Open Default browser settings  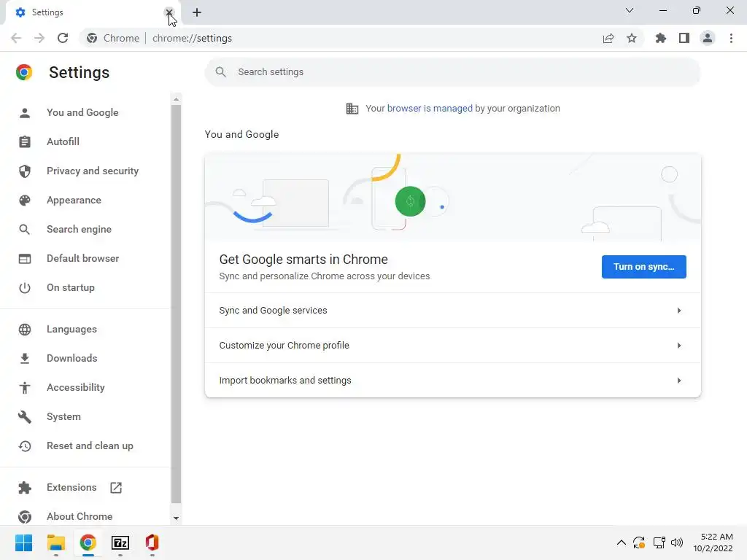pos(83,258)
